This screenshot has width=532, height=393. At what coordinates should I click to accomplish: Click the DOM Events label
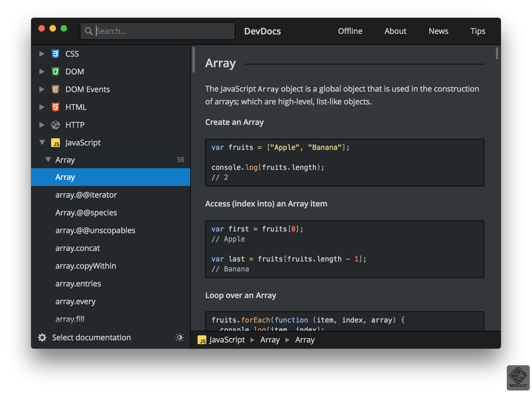pyautogui.click(x=88, y=89)
